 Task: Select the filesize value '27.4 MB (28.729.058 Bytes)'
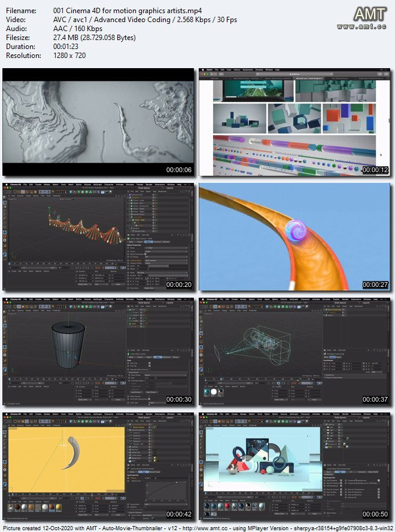(x=95, y=37)
